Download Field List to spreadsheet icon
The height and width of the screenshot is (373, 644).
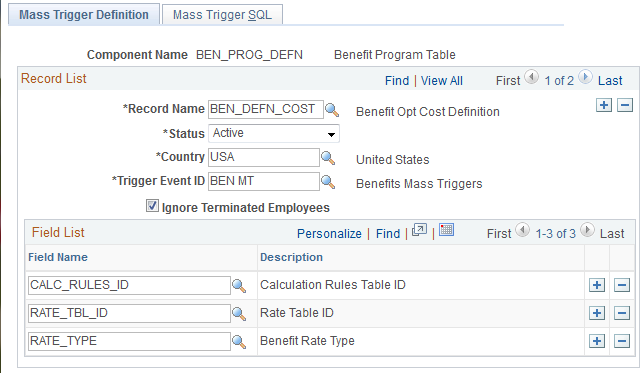(x=446, y=230)
